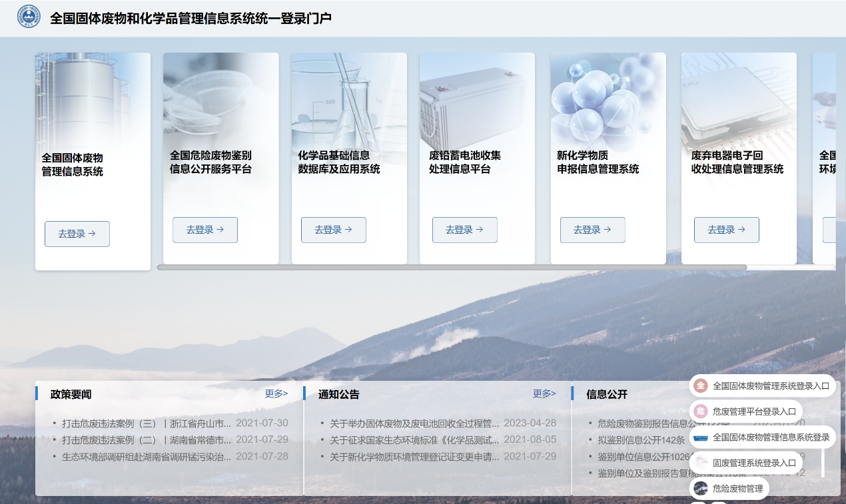Image resolution: width=846 pixels, height=504 pixels.
Task: Click the red 全 icon in suggestion list
Action: (700, 385)
